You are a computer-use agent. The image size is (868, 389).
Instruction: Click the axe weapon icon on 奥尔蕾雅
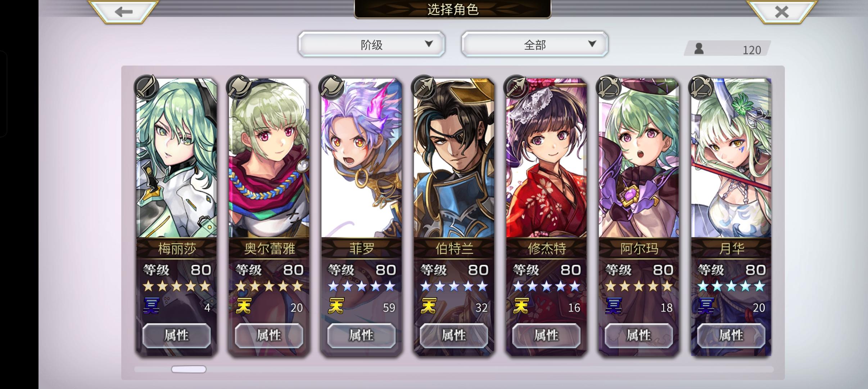pos(239,88)
